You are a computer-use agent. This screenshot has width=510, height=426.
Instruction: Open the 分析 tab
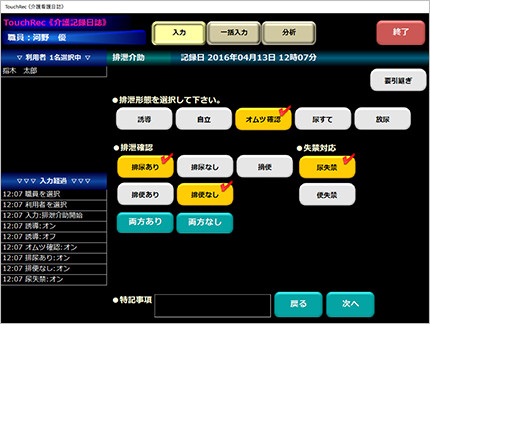coord(289,33)
